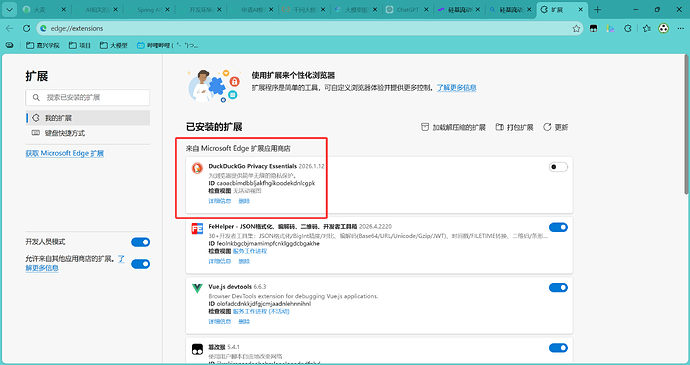The height and width of the screenshot is (365, 690).
Task: Open the 嘉兴学院 bookmark folder
Action: (43, 45)
